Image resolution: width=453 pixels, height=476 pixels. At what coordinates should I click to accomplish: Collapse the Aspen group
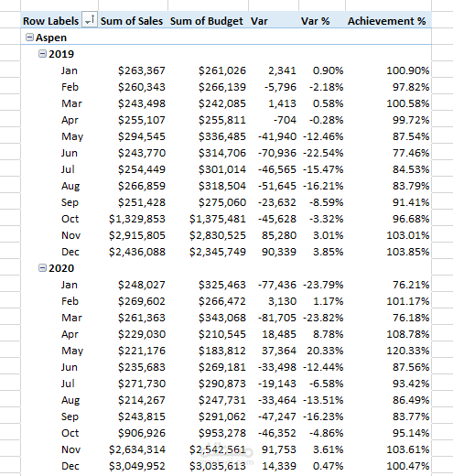pyautogui.click(x=29, y=38)
